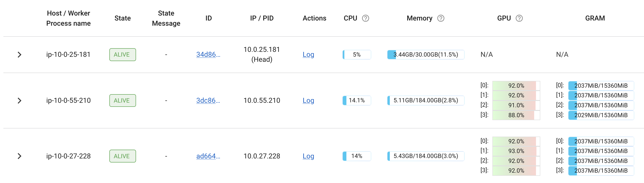Click GPU N/A for head node
The width and height of the screenshot is (644, 183).
[x=487, y=55]
